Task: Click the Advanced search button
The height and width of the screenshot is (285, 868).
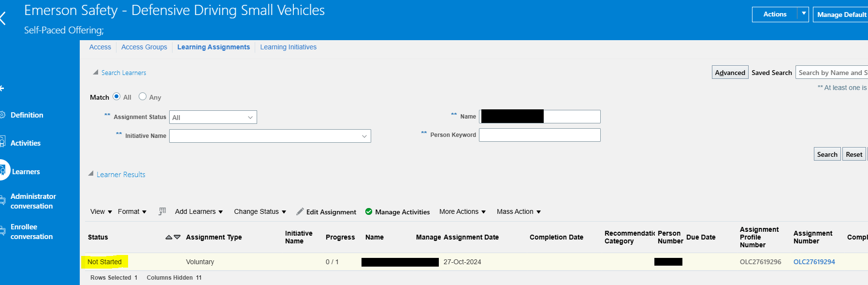Action: (730, 73)
